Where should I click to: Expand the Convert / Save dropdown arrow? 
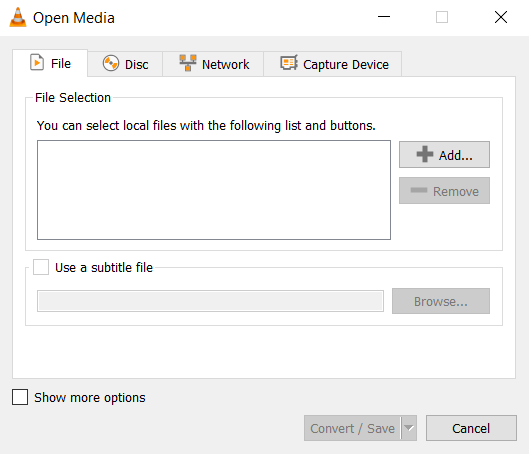point(409,428)
